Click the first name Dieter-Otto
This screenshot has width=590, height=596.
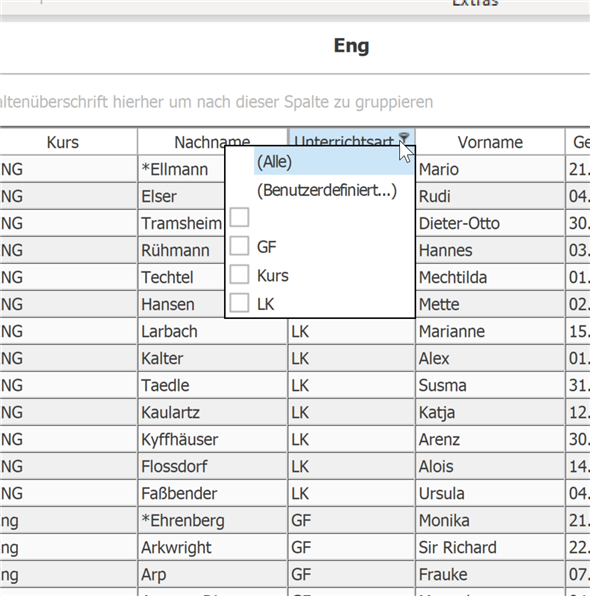(459, 223)
